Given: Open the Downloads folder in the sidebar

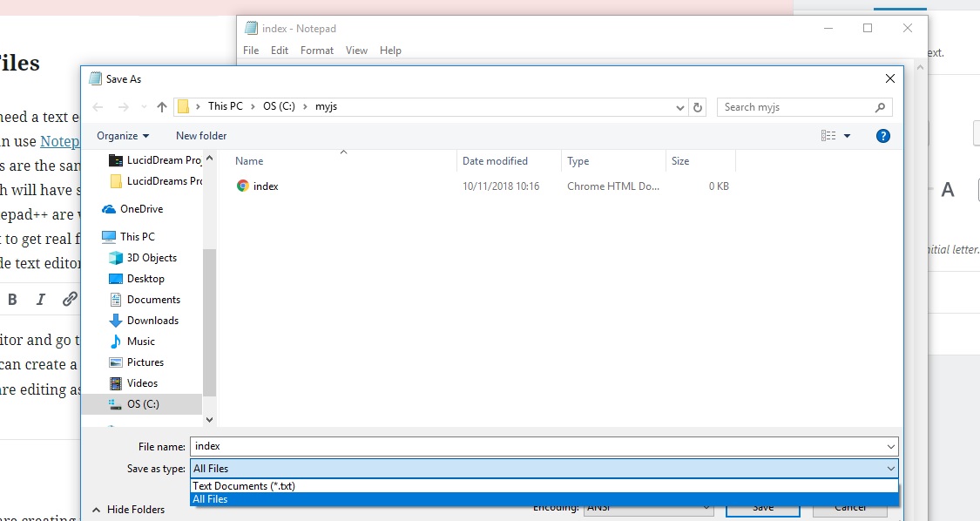Looking at the screenshot, I should (x=152, y=320).
